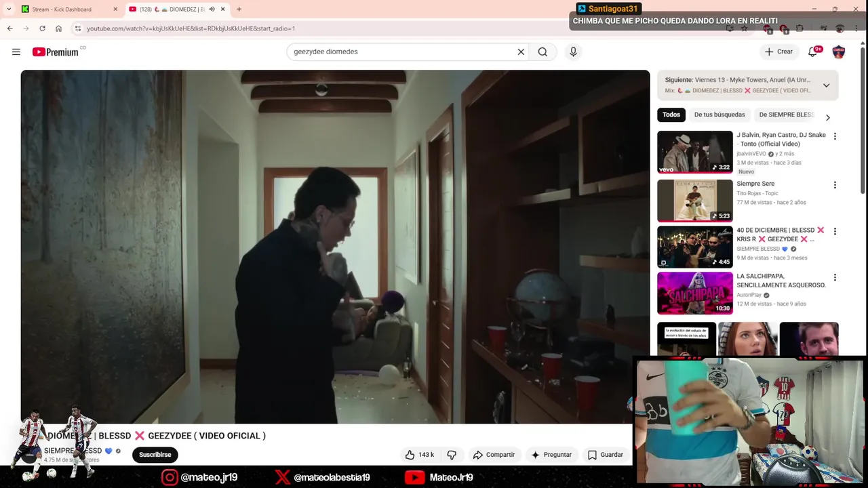868x488 pixels.
Task: Show more filter chips with arrow
Action: coord(827,117)
